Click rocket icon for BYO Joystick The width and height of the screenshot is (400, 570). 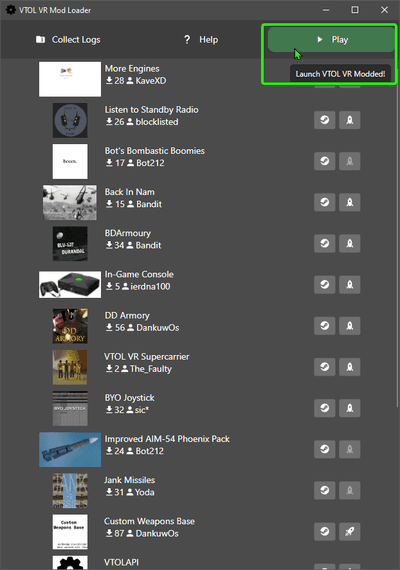[349, 408]
